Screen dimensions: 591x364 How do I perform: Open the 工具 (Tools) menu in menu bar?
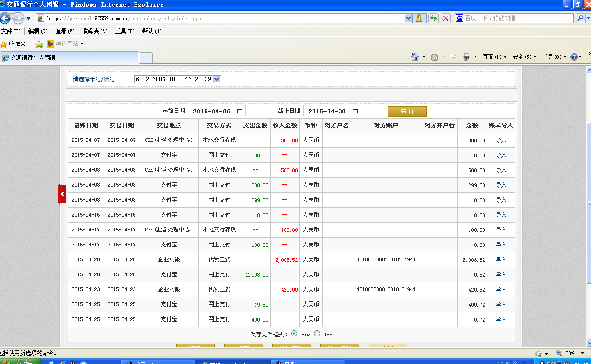tap(124, 31)
